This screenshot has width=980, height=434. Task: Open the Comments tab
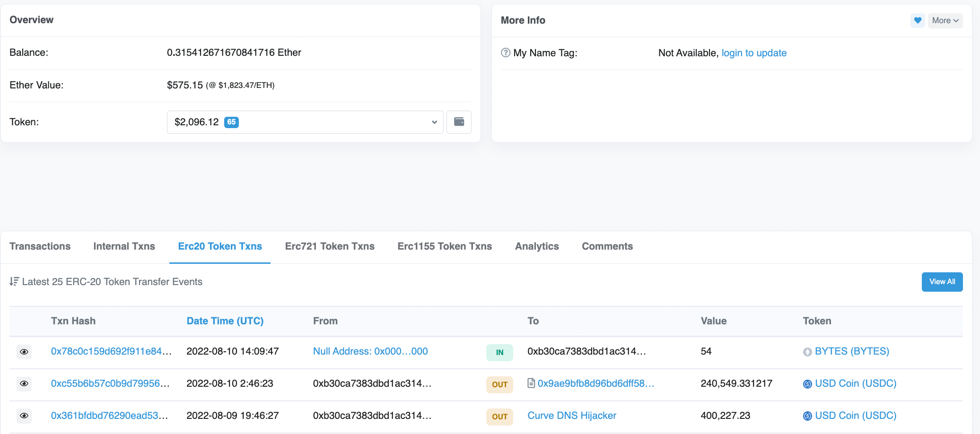[607, 246]
